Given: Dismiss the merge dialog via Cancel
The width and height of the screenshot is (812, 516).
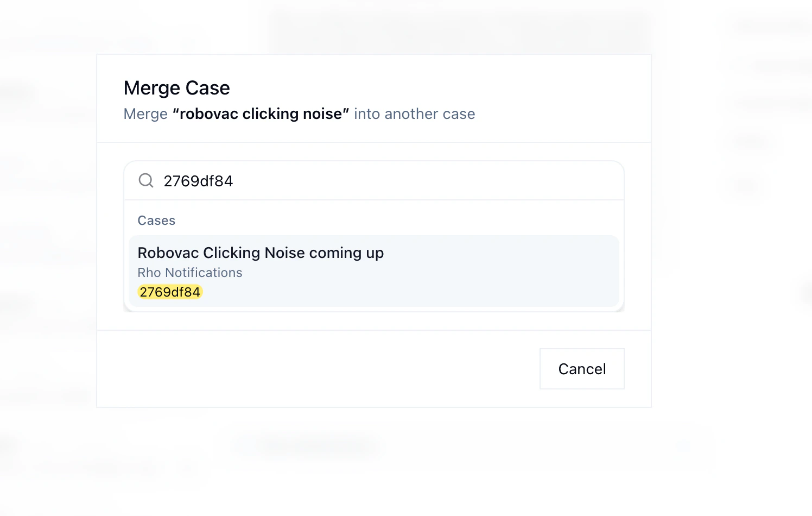Looking at the screenshot, I should [x=582, y=369].
